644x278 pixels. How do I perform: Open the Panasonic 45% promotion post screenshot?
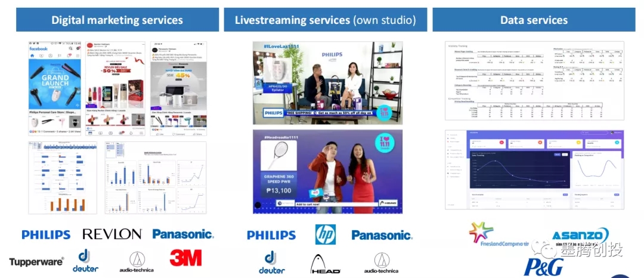tap(178, 89)
